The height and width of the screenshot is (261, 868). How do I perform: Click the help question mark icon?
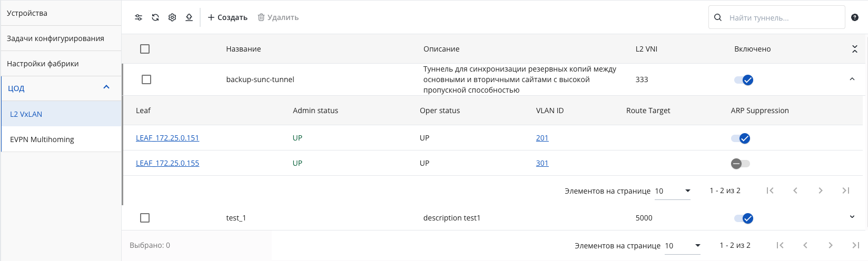[855, 17]
